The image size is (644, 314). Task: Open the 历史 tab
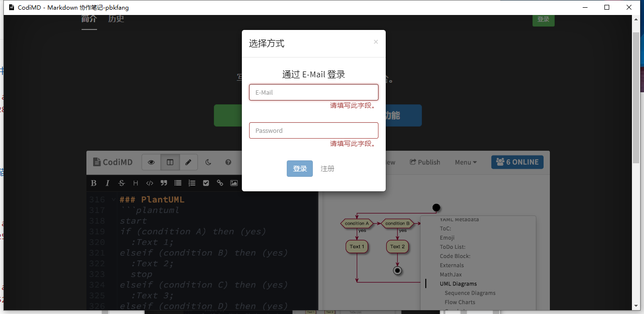pos(116,19)
